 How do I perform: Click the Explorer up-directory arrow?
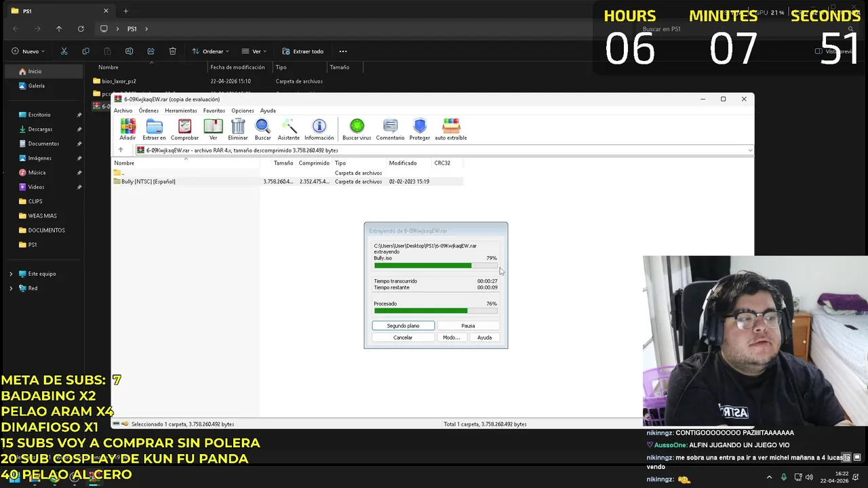click(x=59, y=28)
